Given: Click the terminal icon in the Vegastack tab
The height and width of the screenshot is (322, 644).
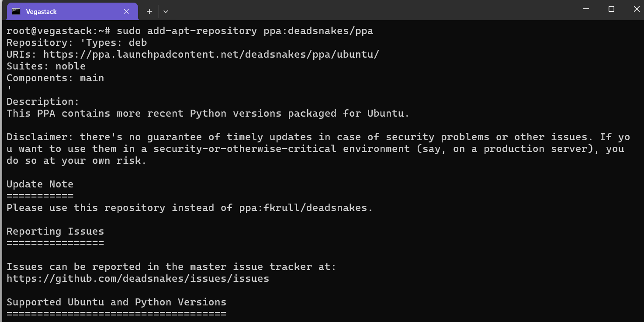Looking at the screenshot, I should (16, 12).
